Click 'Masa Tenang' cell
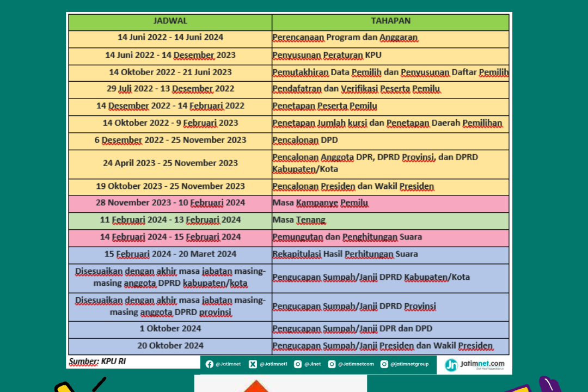588x392 pixels. pos(390,221)
